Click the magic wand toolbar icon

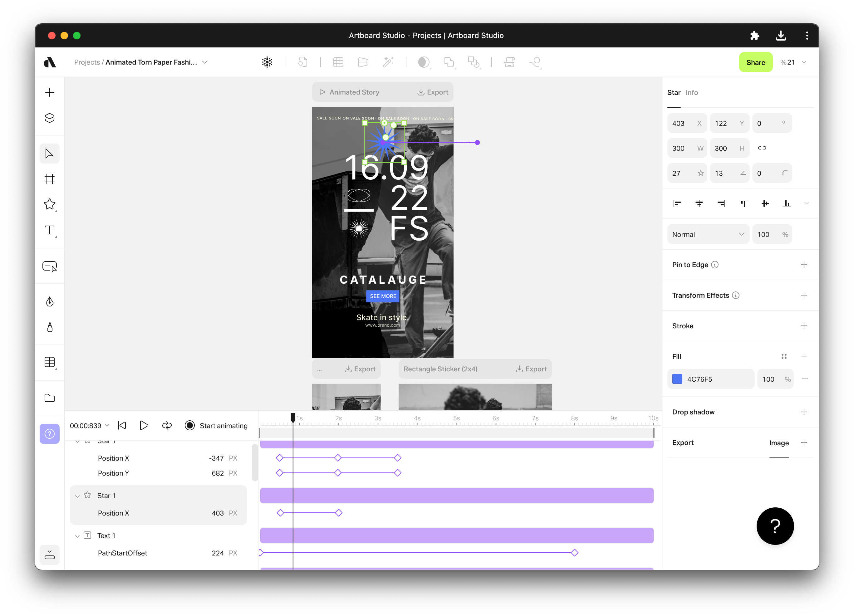coord(388,62)
